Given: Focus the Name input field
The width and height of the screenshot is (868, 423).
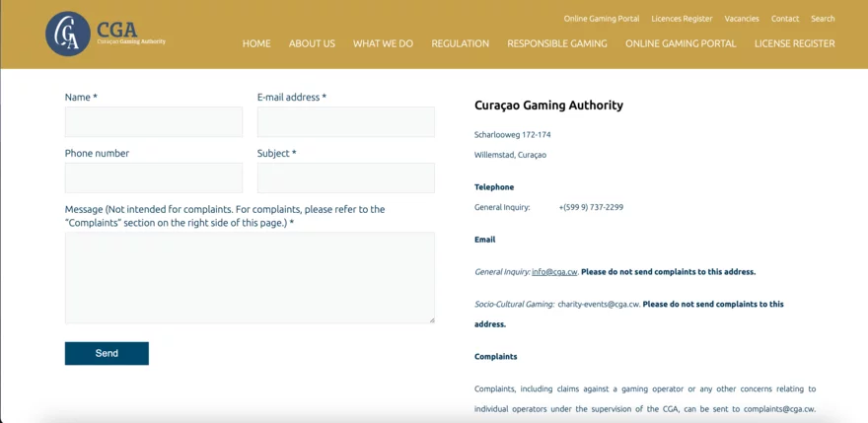Looking at the screenshot, I should 154,122.
